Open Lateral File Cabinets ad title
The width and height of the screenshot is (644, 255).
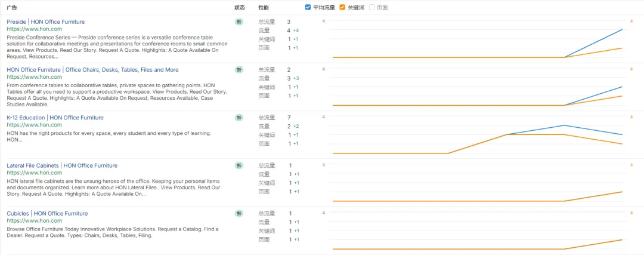(x=62, y=165)
